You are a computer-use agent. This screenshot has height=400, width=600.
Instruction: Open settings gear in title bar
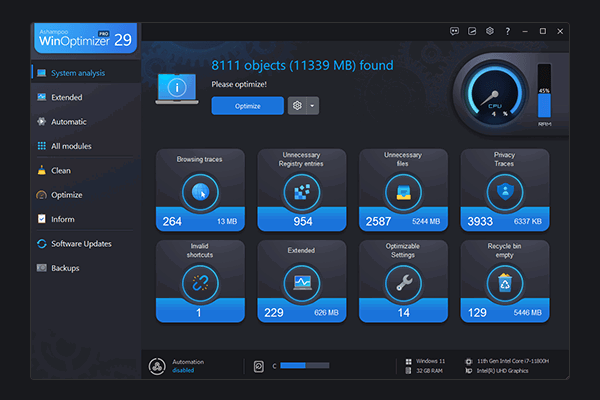[x=490, y=31]
